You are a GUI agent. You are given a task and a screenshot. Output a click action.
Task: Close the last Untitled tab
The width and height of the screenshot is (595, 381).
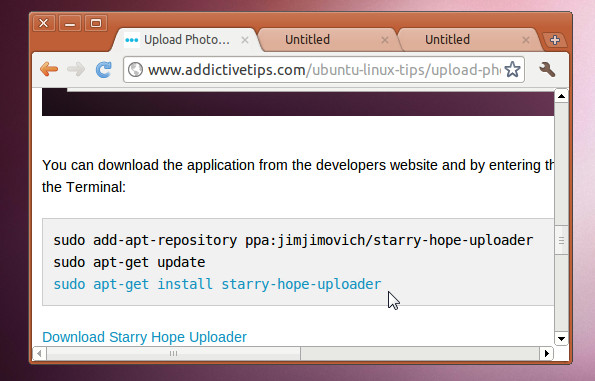click(526, 40)
